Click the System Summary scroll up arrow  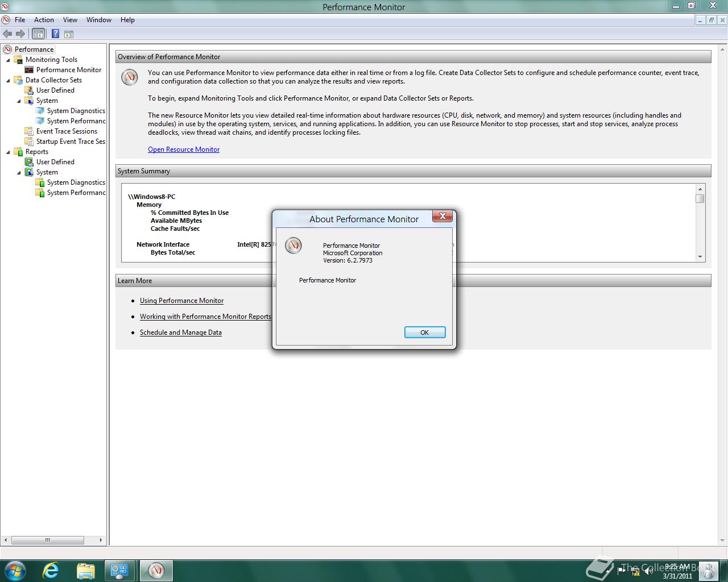[700, 189]
